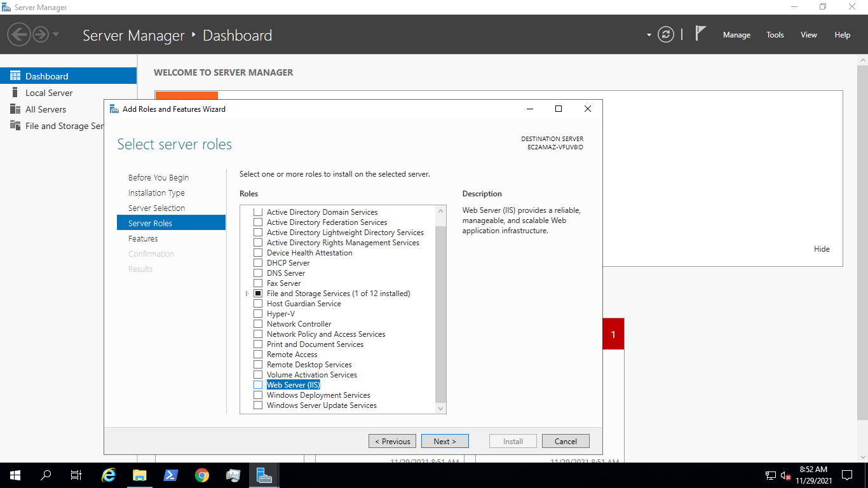
Task: Open the Manage menu
Action: click(736, 34)
